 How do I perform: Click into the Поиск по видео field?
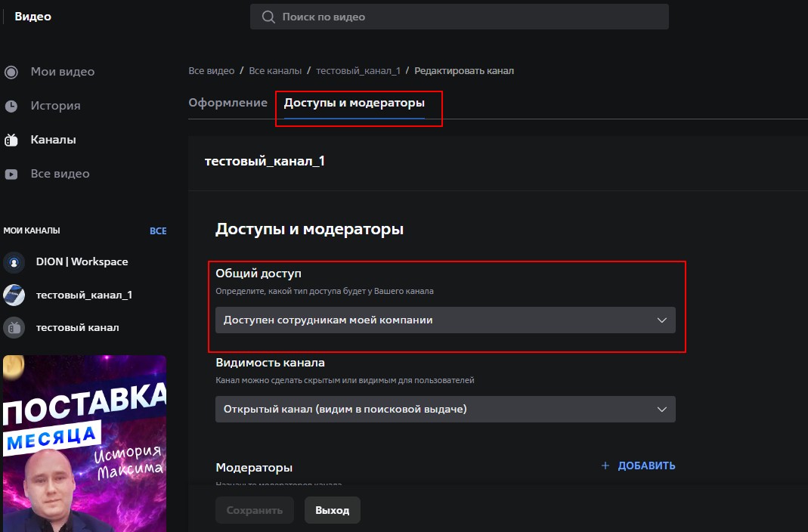tap(469, 17)
